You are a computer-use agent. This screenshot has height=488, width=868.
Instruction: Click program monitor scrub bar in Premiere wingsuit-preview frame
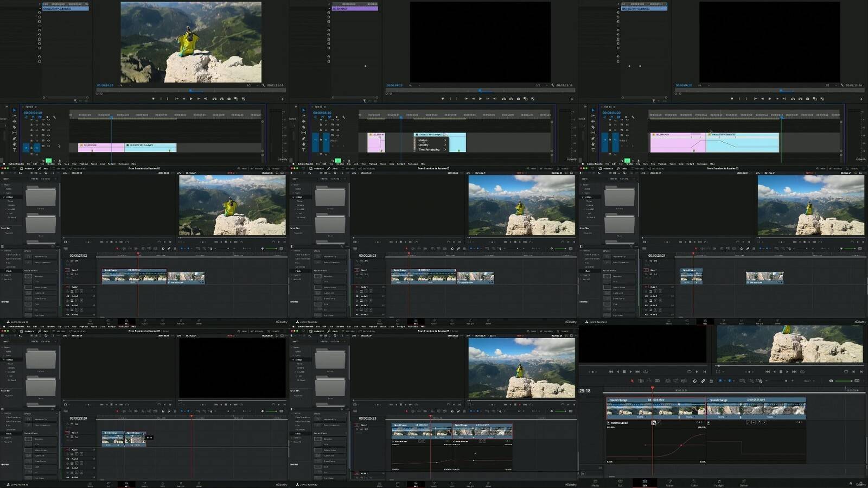click(x=191, y=91)
